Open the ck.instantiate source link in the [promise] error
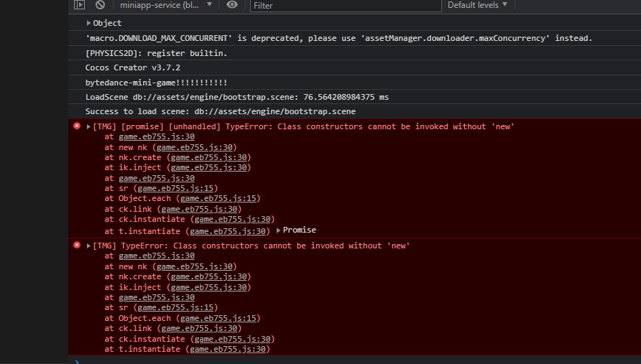The image size is (641, 364). pos(233,220)
